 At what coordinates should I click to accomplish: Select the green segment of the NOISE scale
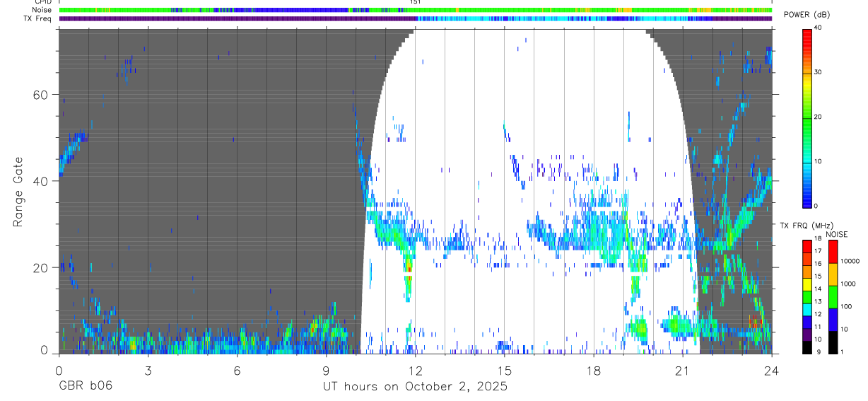[833, 297]
